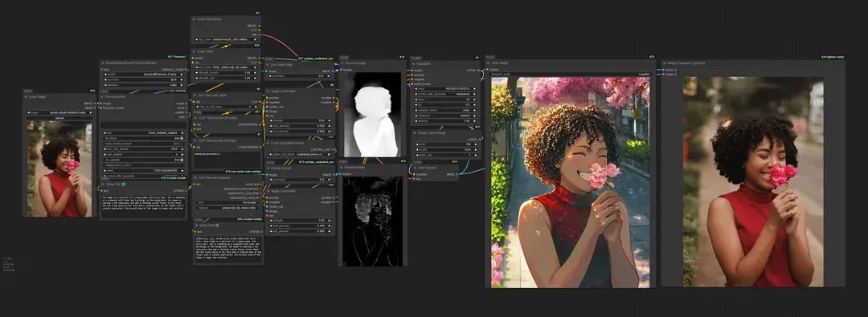Viewport: 868px width, 317px height.
Task: Click the denoise value in KSampler
Action: 445,120
